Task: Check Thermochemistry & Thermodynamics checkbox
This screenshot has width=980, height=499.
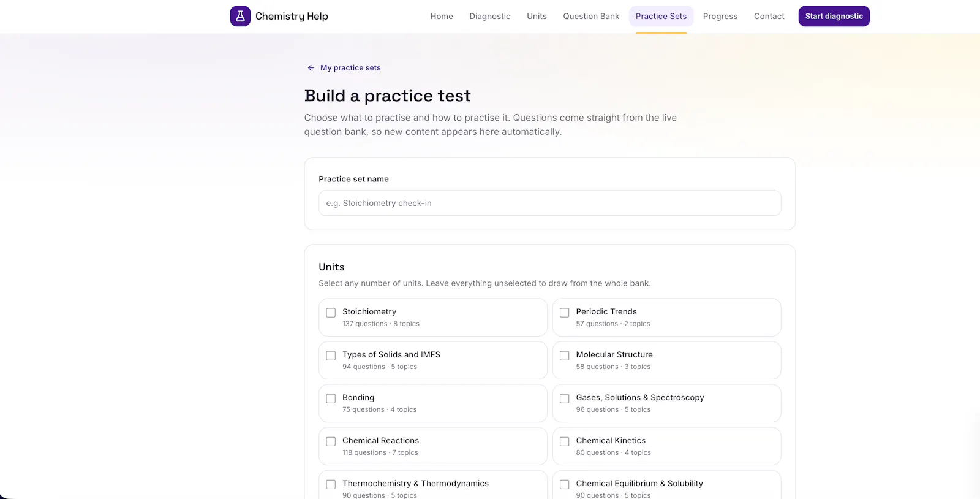Action: tap(331, 484)
